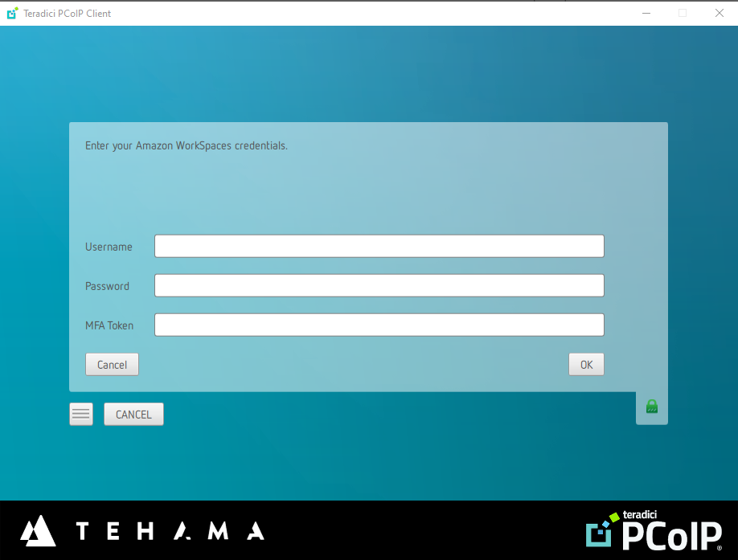Image resolution: width=738 pixels, height=560 pixels.
Task: Click the Password label
Action: pyautogui.click(x=107, y=286)
